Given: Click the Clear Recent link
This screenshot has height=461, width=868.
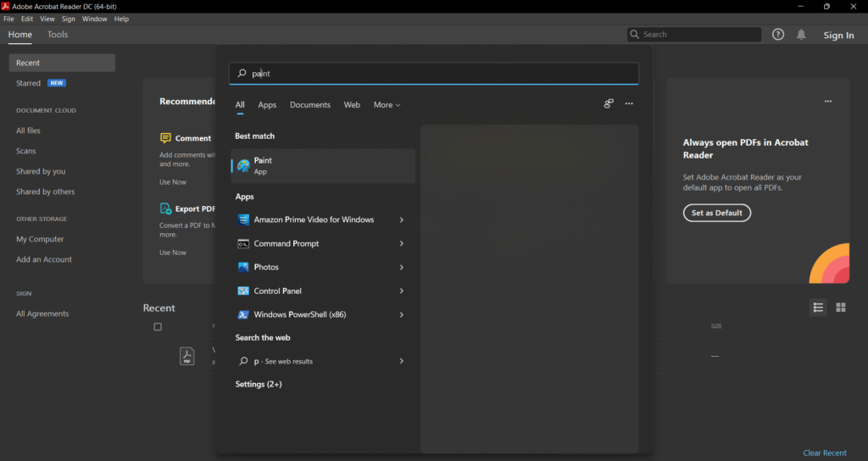Looking at the screenshot, I should 825,453.
